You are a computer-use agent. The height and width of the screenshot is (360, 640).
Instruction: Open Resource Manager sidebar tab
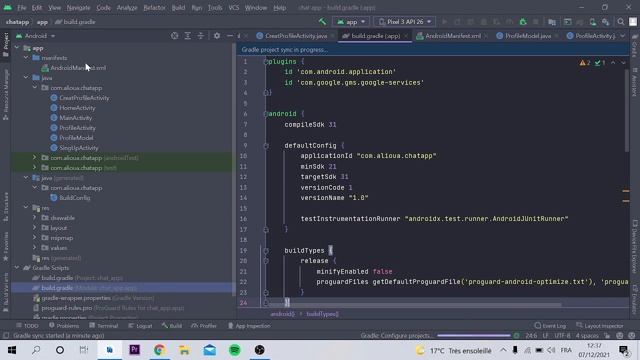5,95
